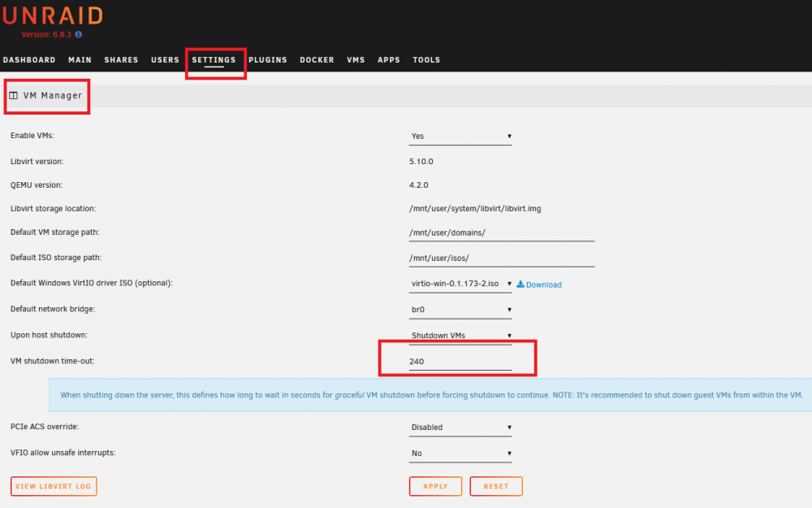Open the Dashboard tab
This screenshot has width=812, height=508.
pyautogui.click(x=29, y=60)
